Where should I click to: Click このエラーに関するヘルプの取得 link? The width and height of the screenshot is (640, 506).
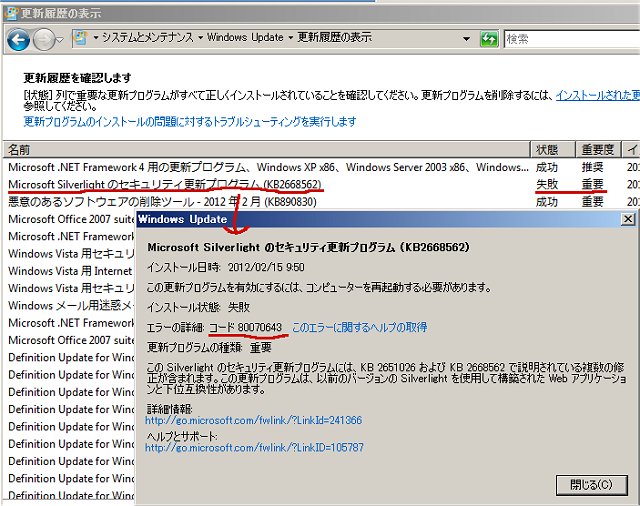360,327
